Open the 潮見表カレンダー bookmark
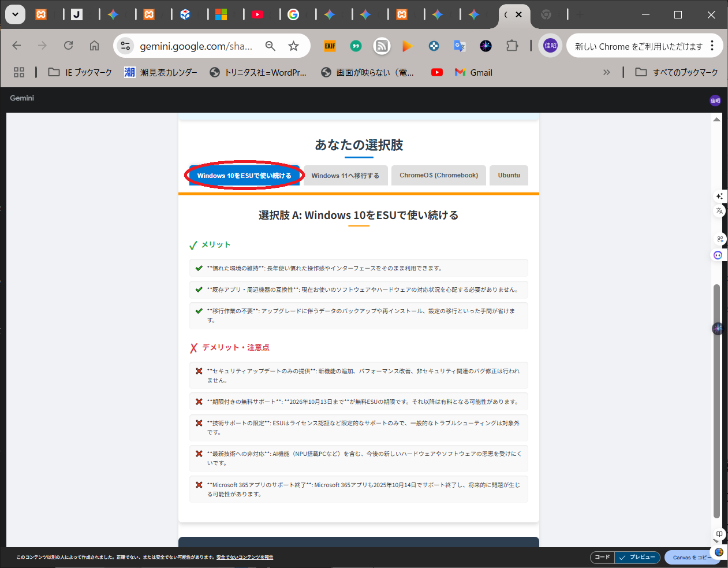728x568 pixels. point(161,72)
